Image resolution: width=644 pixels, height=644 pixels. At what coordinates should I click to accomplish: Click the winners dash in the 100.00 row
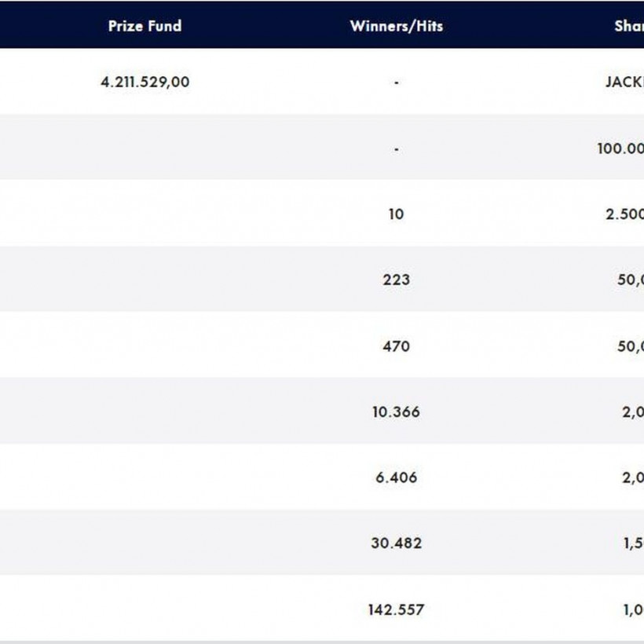click(396, 148)
